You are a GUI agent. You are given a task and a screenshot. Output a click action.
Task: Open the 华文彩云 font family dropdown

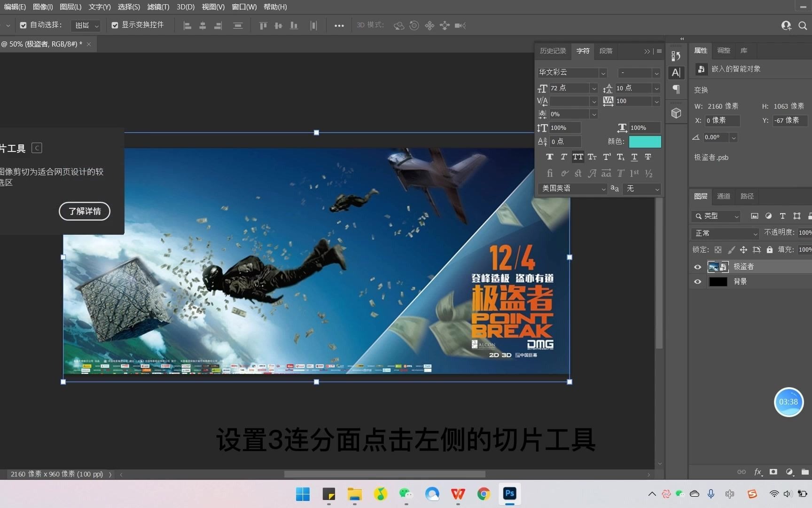tap(603, 73)
